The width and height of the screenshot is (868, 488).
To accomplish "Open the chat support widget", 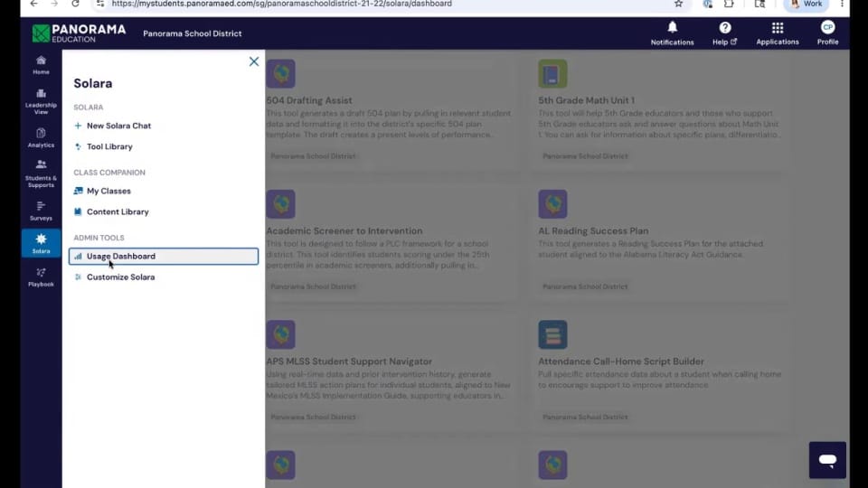I will click(827, 460).
